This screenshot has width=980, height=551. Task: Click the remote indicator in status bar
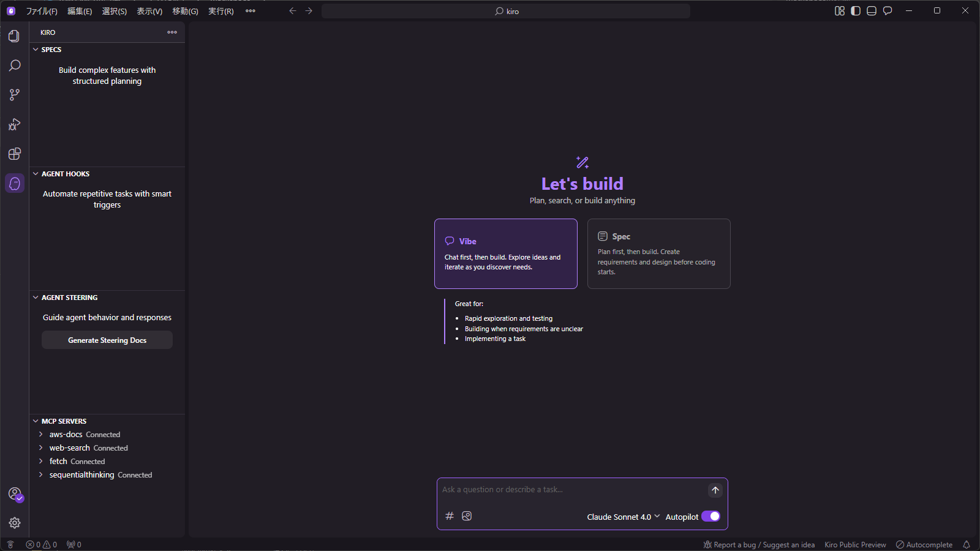pos(10,544)
